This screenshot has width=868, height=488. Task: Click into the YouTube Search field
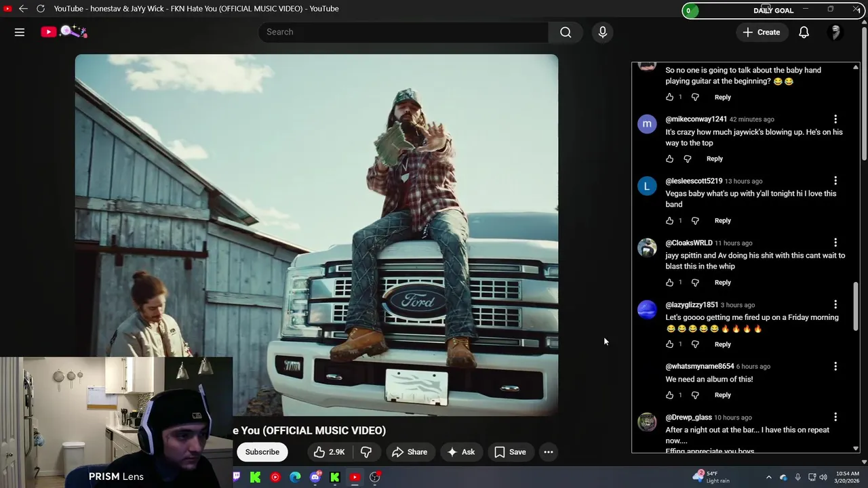point(403,32)
